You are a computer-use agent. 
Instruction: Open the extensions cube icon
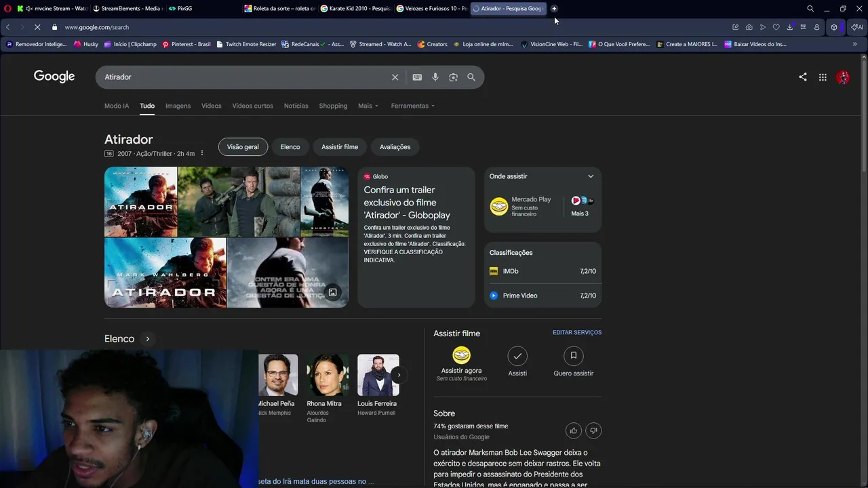click(834, 27)
